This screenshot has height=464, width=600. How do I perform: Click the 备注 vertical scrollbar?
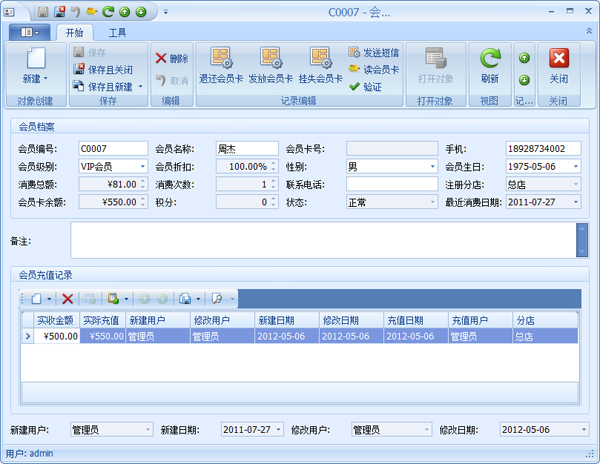pos(582,240)
